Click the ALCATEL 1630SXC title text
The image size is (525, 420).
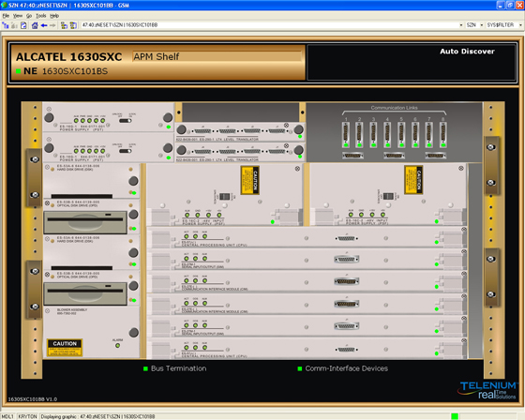tap(69, 56)
